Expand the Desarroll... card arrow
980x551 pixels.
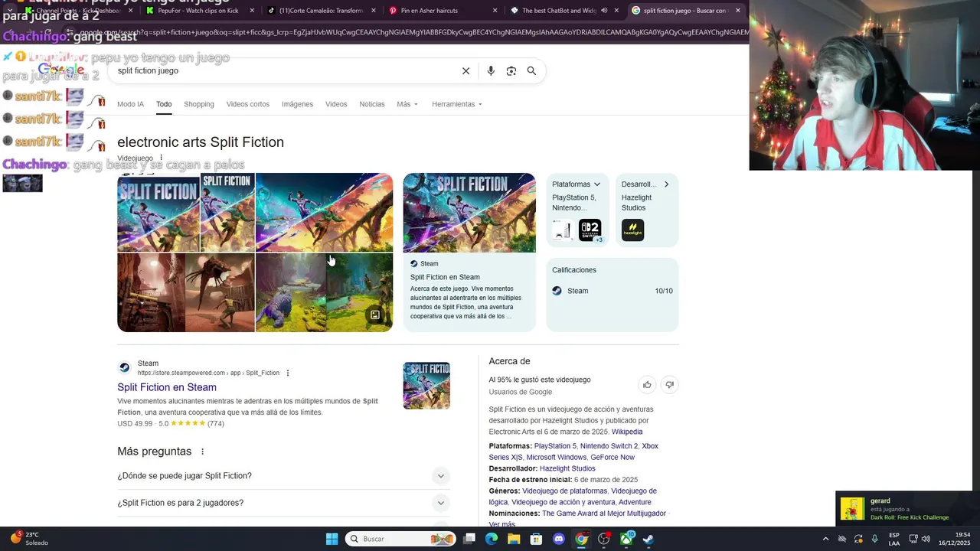coord(667,184)
